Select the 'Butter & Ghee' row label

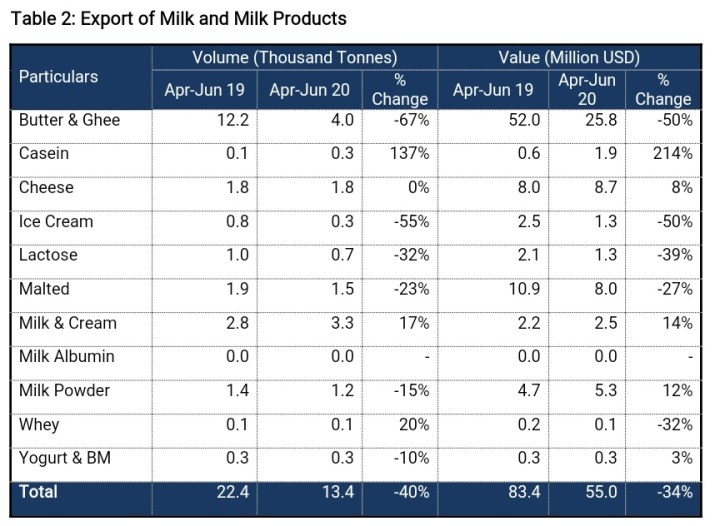(69, 119)
